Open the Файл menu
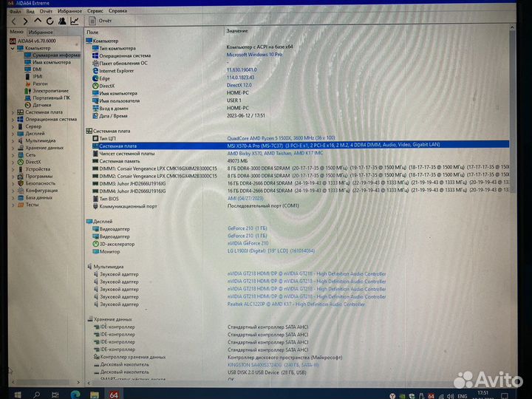The width and height of the screenshot is (532, 399). pos(16,11)
